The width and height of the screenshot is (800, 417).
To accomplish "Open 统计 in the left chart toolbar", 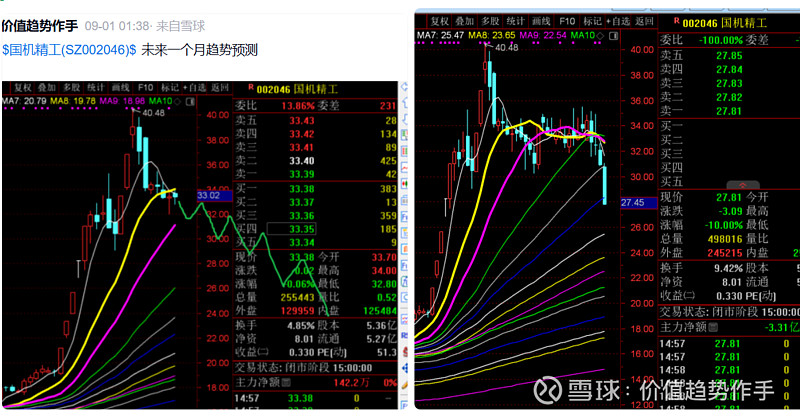I will tap(96, 88).
